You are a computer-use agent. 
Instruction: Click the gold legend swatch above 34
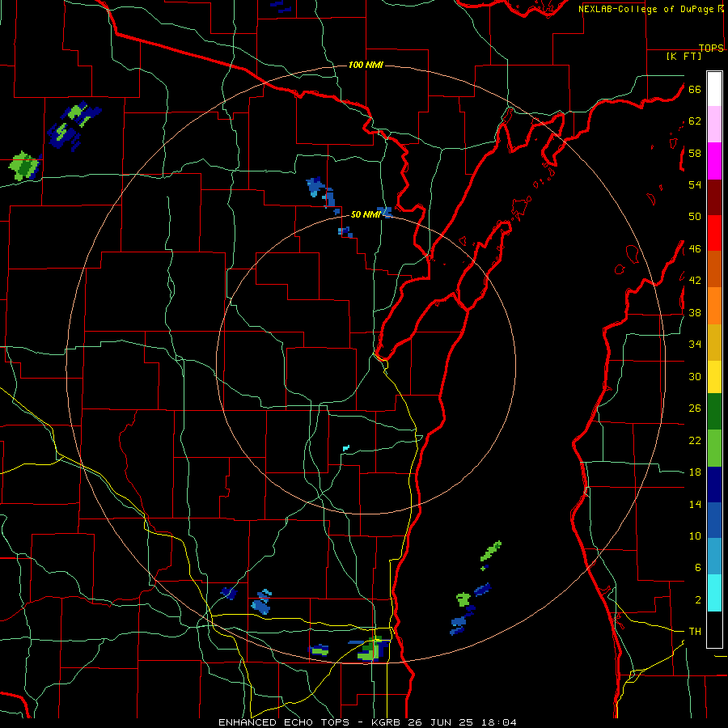(714, 342)
